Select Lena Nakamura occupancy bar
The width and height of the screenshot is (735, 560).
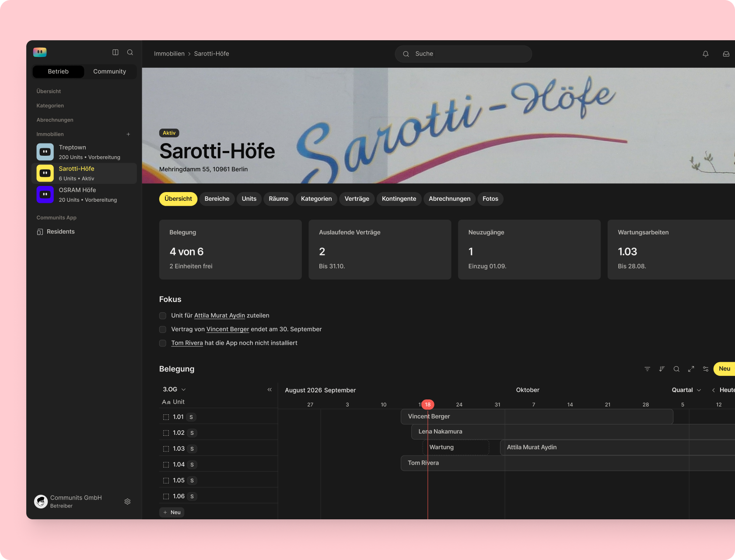(573, 432)
